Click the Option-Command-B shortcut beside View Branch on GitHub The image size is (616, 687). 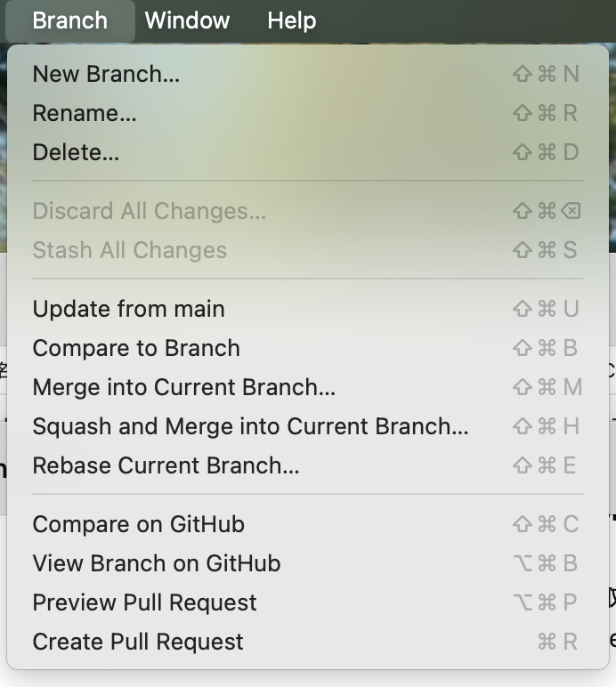546,563
